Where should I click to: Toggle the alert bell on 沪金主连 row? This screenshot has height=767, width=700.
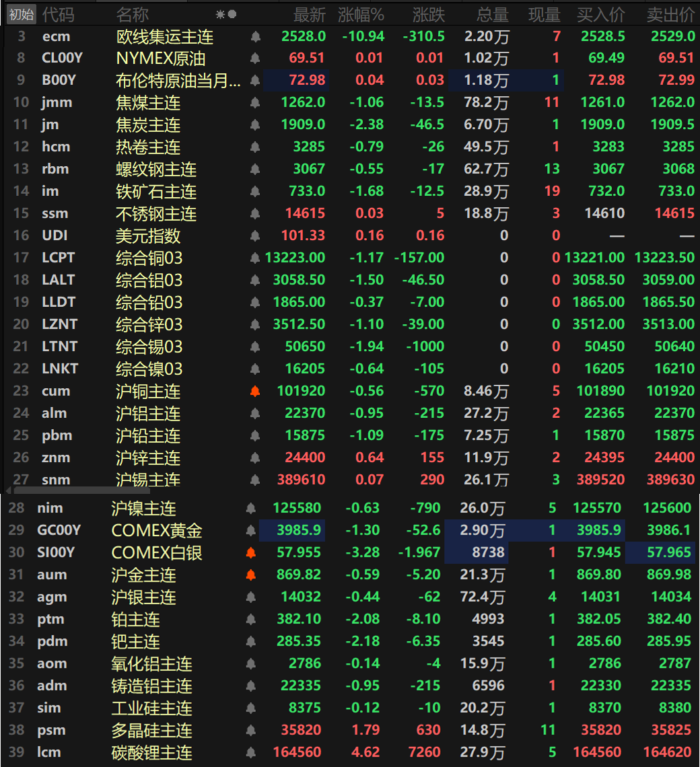click(250, 575)
